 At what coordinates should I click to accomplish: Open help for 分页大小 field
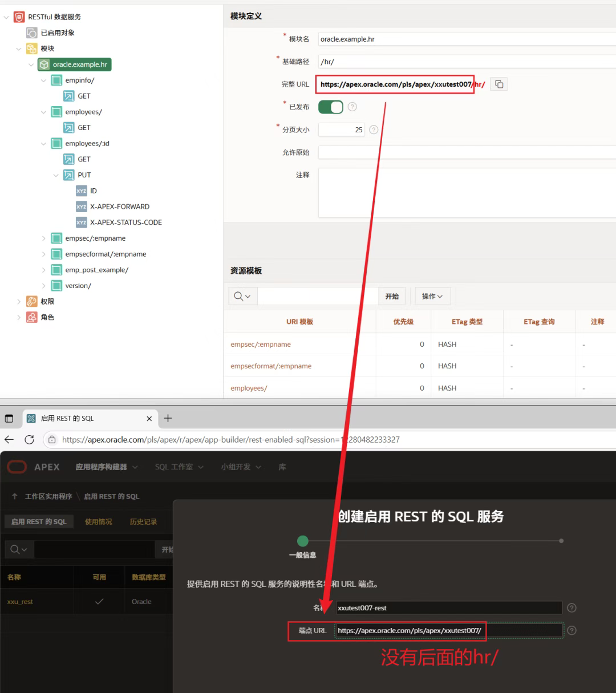[374, 129]
